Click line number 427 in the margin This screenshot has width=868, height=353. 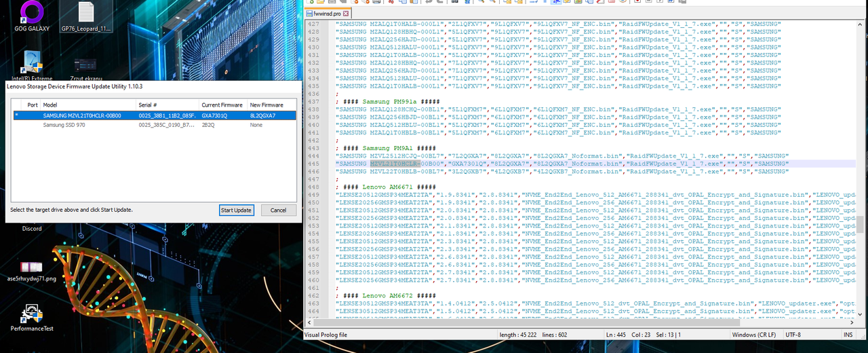point(313,24)
